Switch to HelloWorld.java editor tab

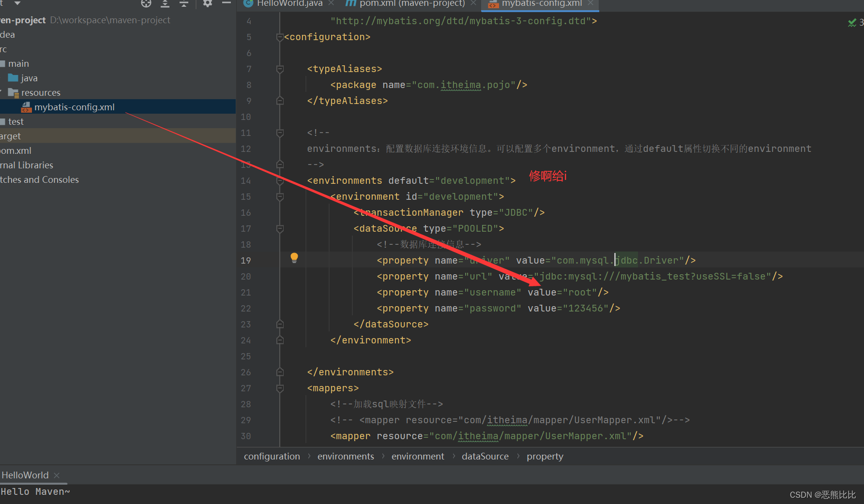[289, 3]
